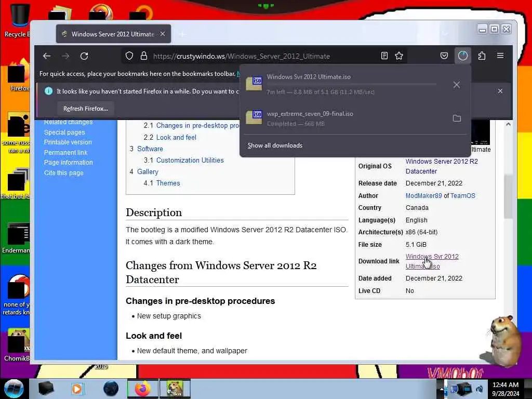532x399 pixels.
Task: Close the Windows Server 2012 Ultimate tab
Action: click(163, 34)
